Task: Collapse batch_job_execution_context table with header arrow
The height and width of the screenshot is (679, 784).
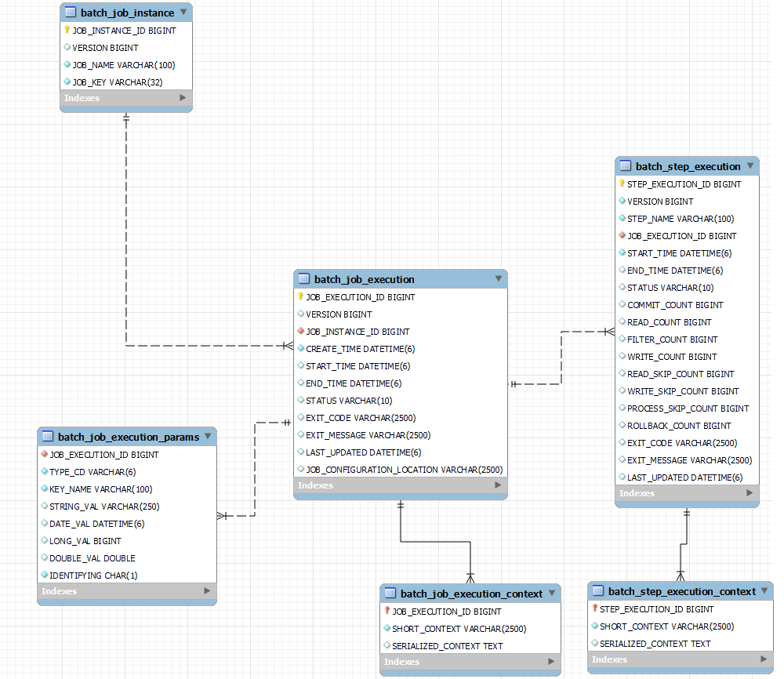Action: pyautogui.click(x=552, y=593)
